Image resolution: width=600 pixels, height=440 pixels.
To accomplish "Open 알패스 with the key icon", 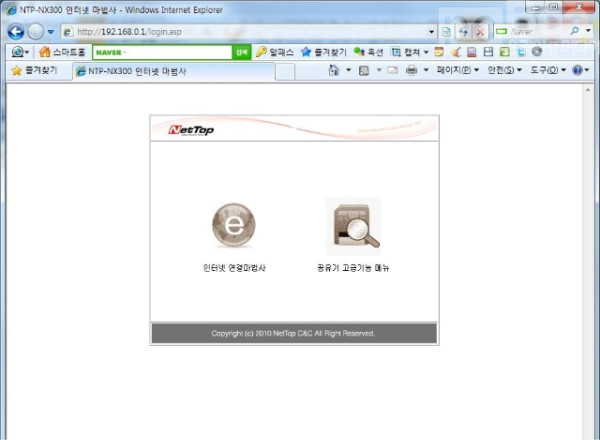I will pos(274,52).
